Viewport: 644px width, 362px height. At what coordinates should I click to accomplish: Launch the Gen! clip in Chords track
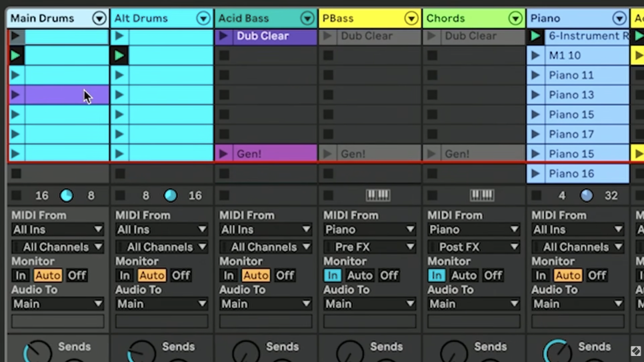click(x=431, y=154)
